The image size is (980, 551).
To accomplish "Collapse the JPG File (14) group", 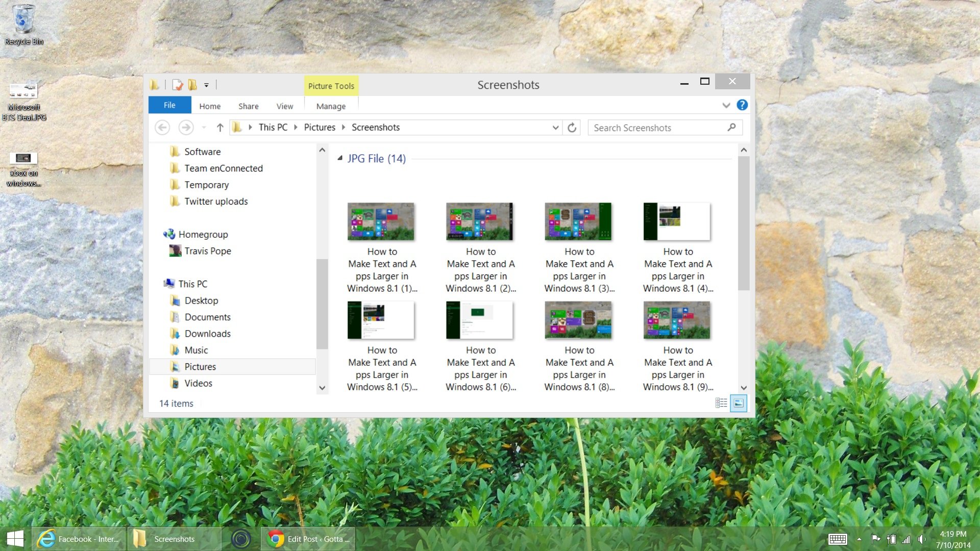I will 340,159.
